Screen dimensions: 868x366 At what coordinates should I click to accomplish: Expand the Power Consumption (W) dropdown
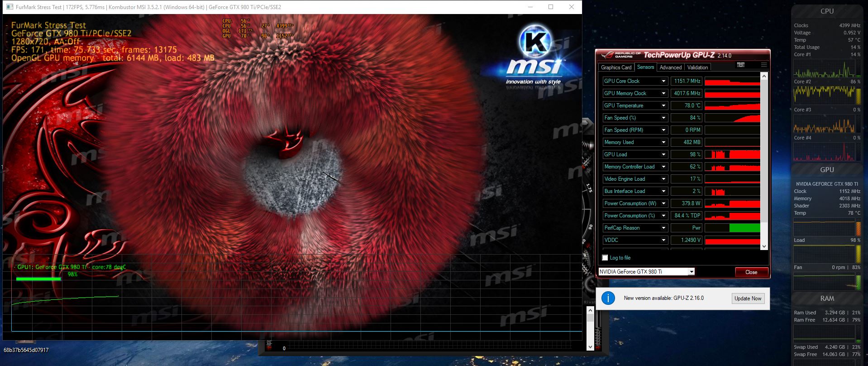663,203
